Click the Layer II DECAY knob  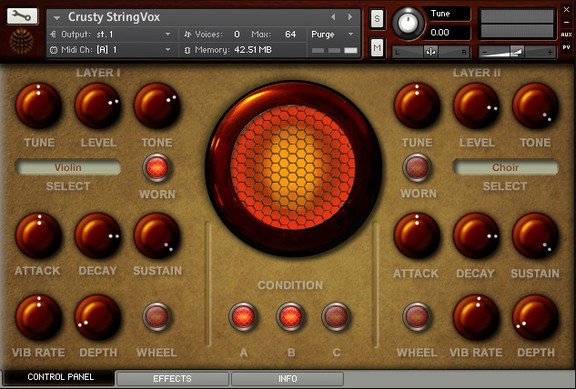pos(476,236)
